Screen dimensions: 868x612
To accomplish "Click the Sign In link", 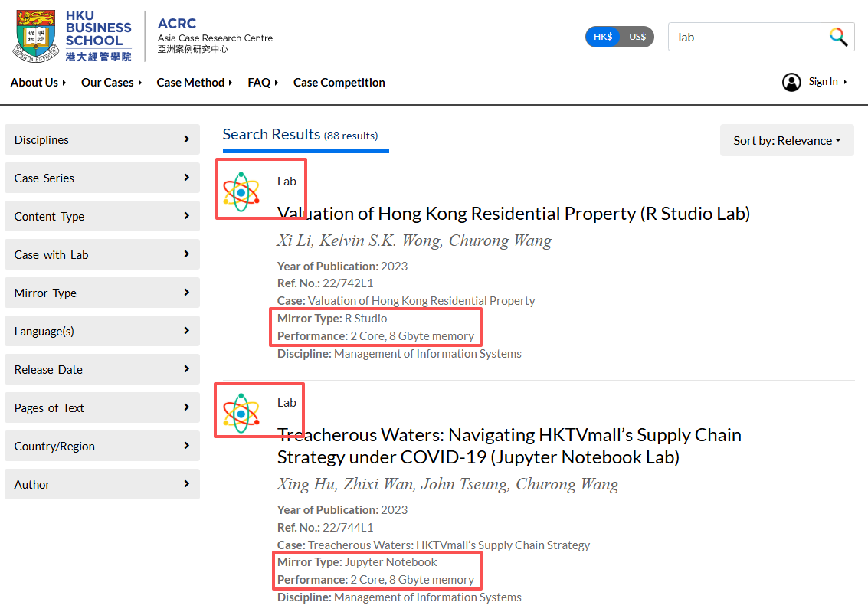I will [827, 81].
